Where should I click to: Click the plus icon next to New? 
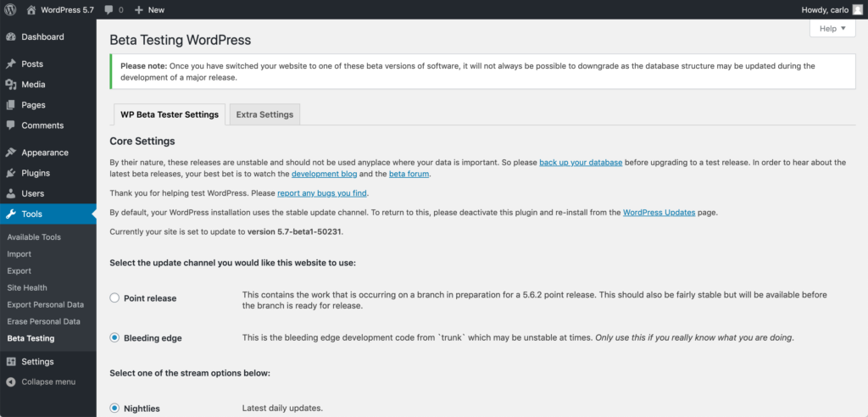[x=138, y=10]
